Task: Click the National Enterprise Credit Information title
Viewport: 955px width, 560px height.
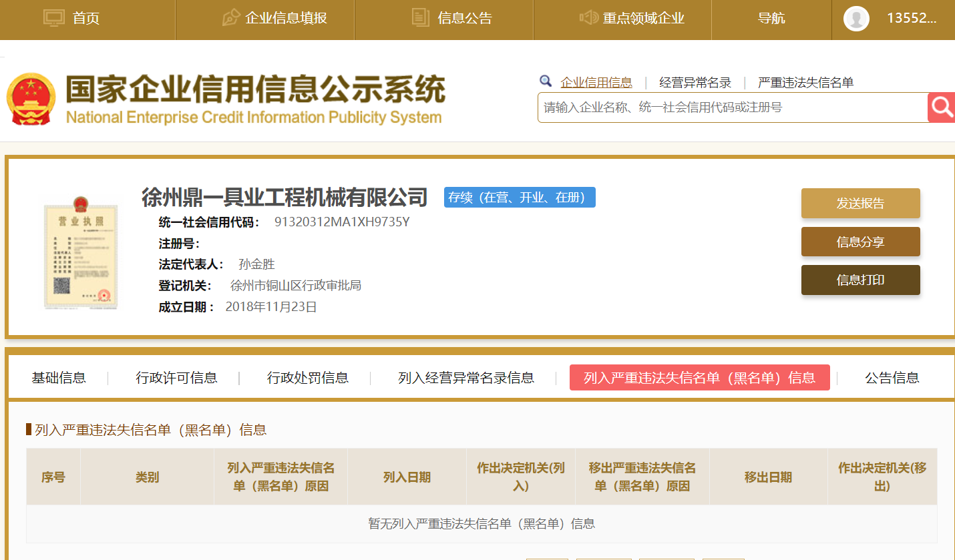Action: click(x=254, y=117)
